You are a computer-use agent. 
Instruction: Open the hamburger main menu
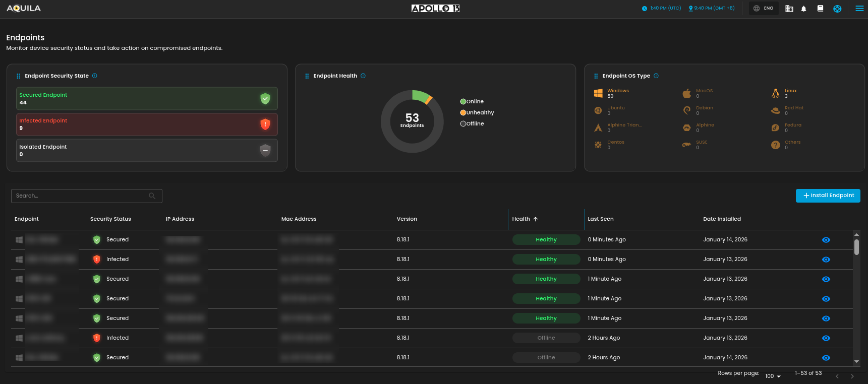click(x=859, y=9)
